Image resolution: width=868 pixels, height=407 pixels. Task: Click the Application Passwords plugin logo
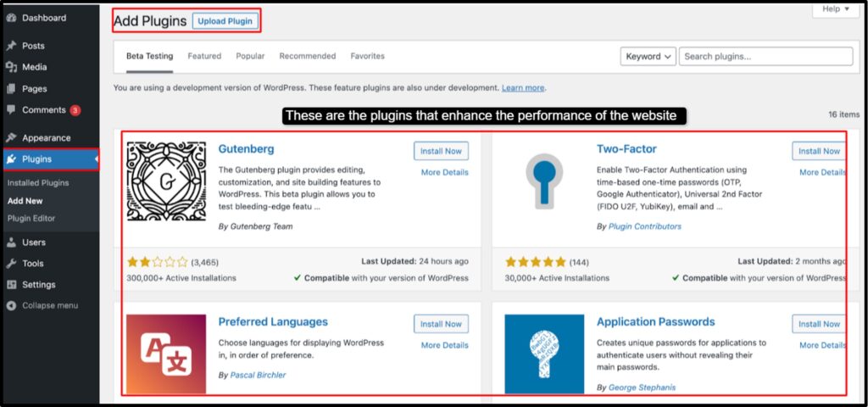coord(544,354)
